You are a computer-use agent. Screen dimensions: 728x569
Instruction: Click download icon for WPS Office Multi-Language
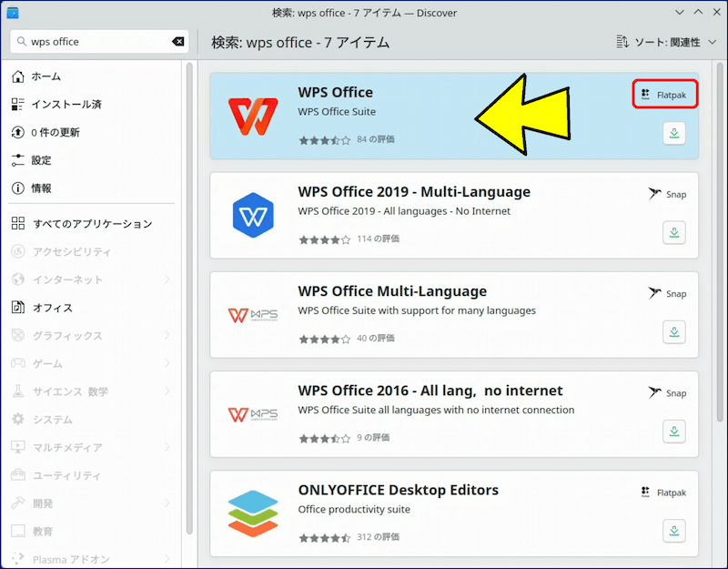[x=673, y=332]
